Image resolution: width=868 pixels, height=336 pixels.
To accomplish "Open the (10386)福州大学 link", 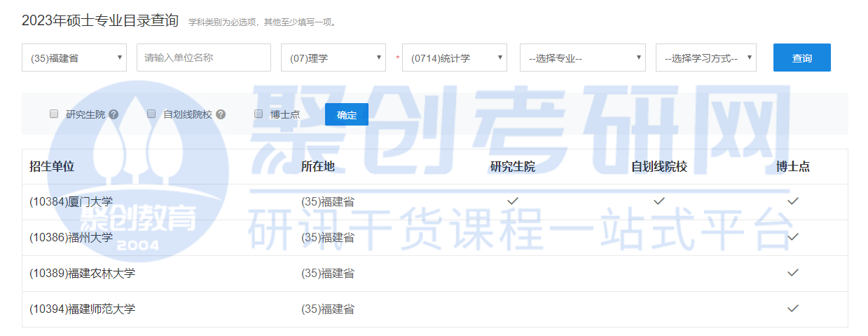I will point(71,237).
